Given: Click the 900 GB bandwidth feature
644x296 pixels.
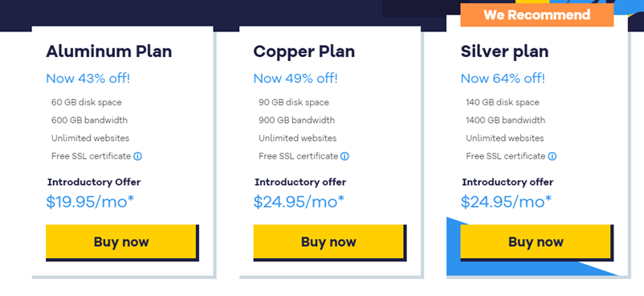Looking at the screenshot, I should tap(296, 120).
